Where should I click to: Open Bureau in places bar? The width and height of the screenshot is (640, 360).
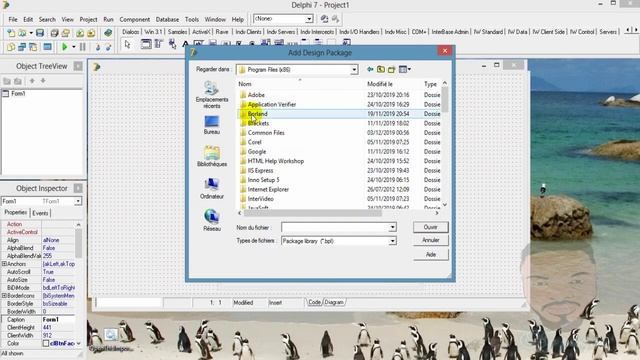point(211,125)
